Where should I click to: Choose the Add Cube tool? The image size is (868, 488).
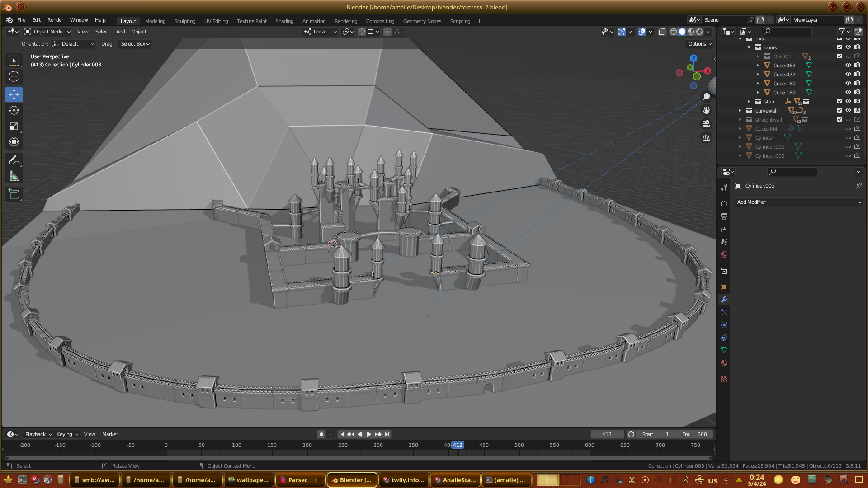[14, 194]
